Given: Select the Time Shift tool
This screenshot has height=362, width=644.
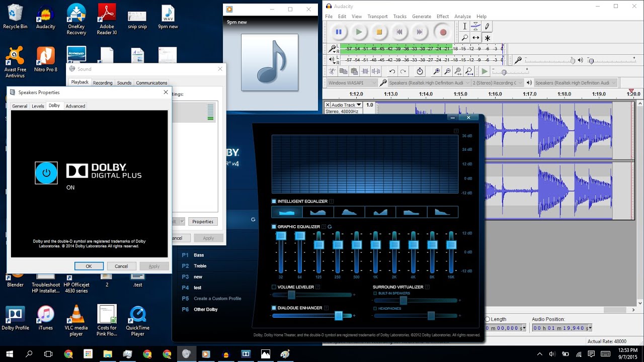Looking at the screenshot, I should 475,38.
